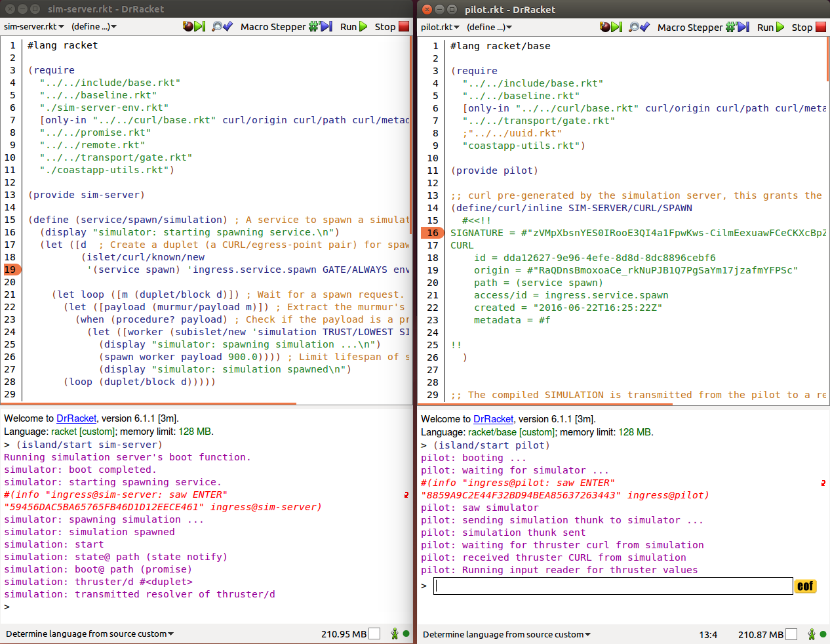
Task: Click Run in sim-server.rkt window
Action: coord(353,26)
